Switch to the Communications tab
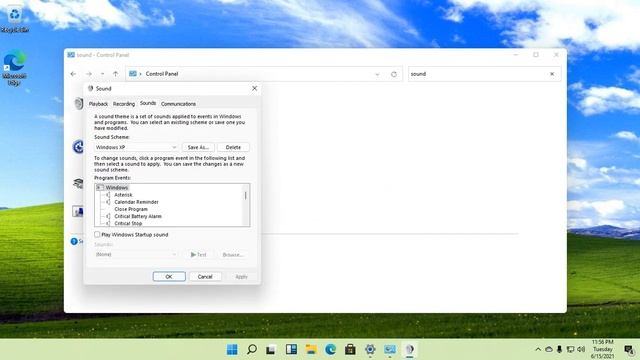Image resolution: width=640 pixels, height=360 pixels. click(x=178, y=104)
